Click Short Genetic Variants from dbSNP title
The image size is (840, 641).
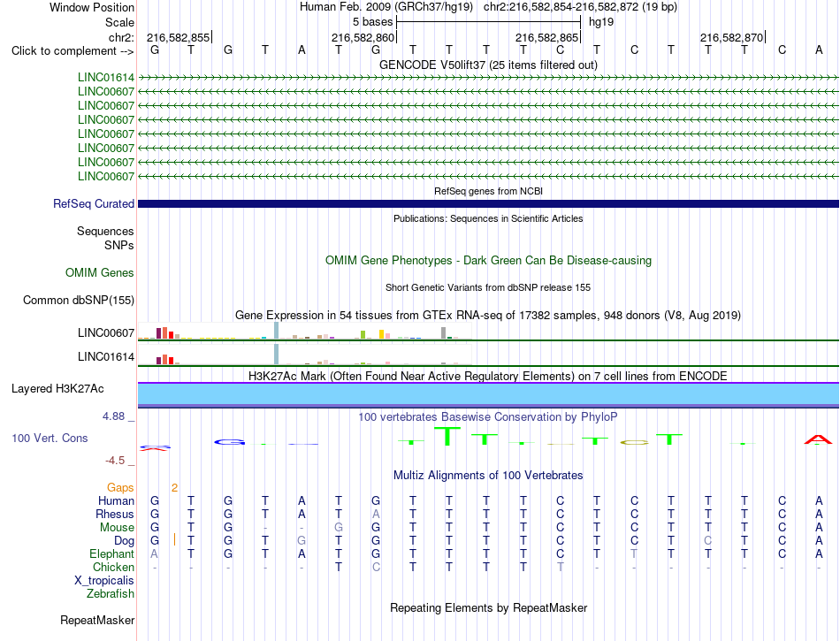point(488,287)
